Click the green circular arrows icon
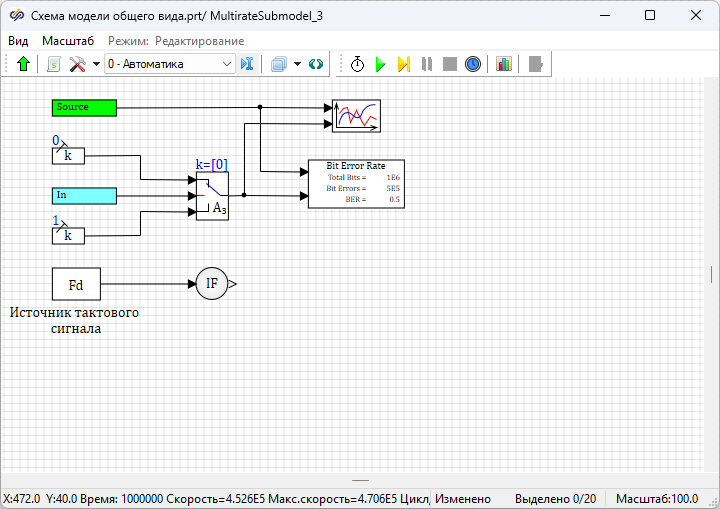This screenshot has width=720, height=509. [316, 64]
